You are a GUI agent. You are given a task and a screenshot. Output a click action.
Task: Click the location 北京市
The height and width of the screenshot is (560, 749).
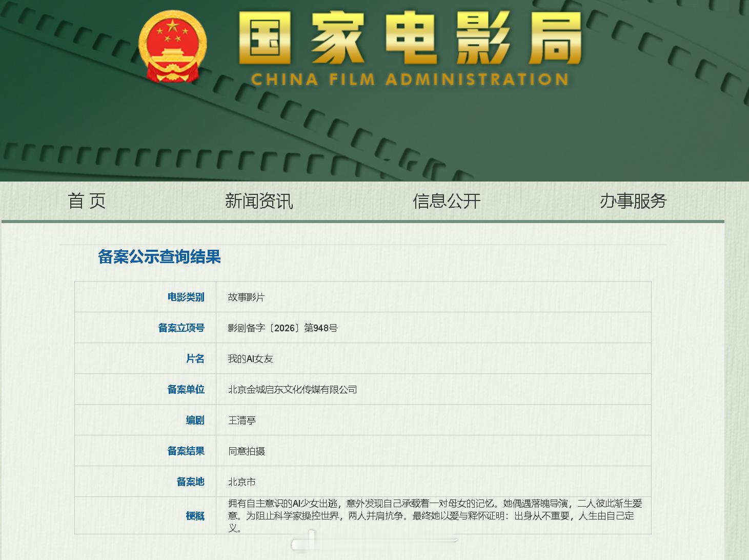tap(241, 482)
